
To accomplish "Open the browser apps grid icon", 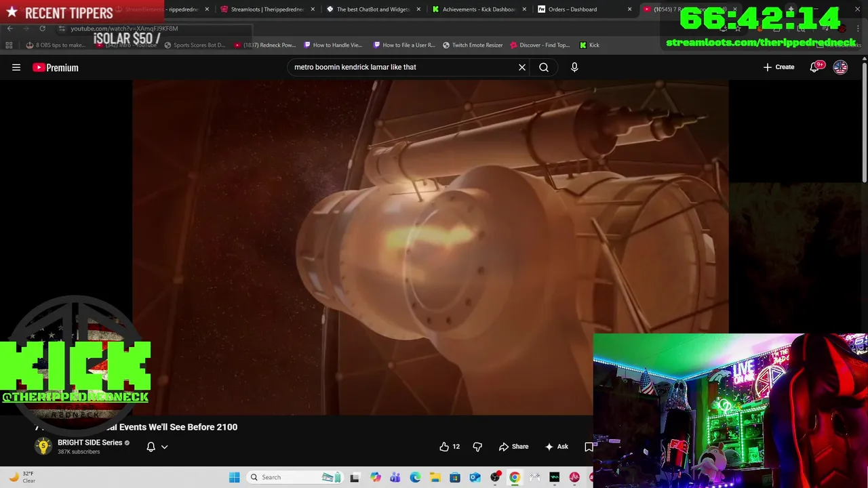I will click(9, 45).
